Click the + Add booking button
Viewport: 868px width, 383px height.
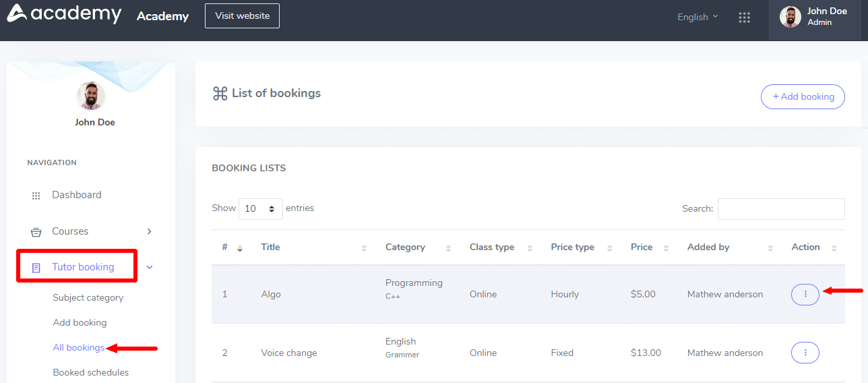point(803,96)
